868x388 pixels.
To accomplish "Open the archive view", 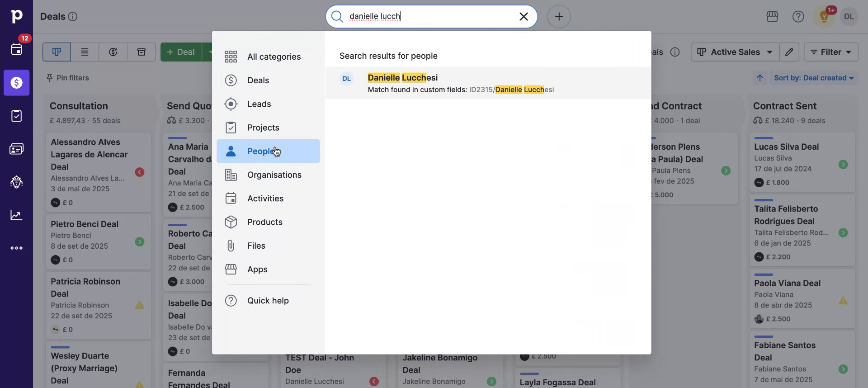I will pyautogui.click(x=142, y=52).
